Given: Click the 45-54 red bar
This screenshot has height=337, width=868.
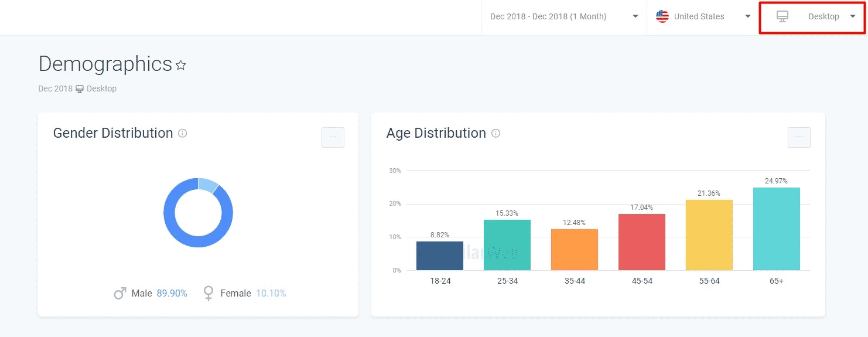Looking at the screenshot, I should tap(642, 242).
